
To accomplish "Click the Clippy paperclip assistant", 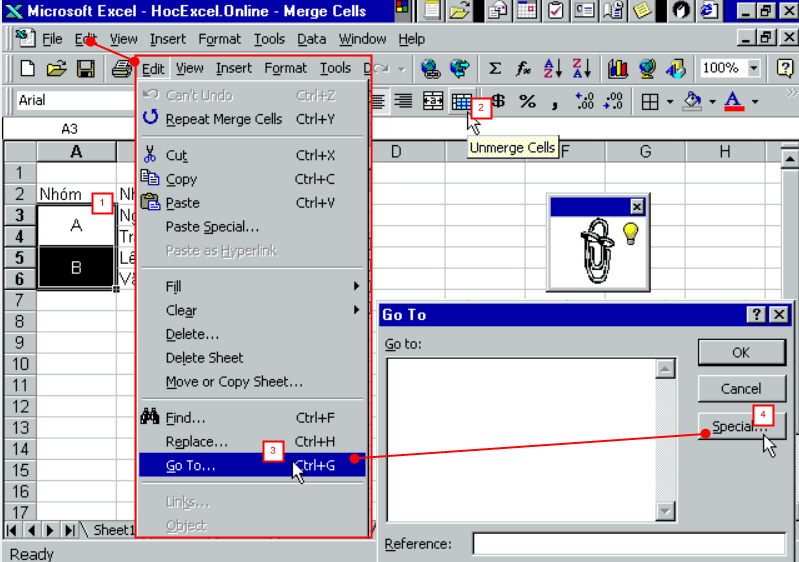I will tap(597, 251).
